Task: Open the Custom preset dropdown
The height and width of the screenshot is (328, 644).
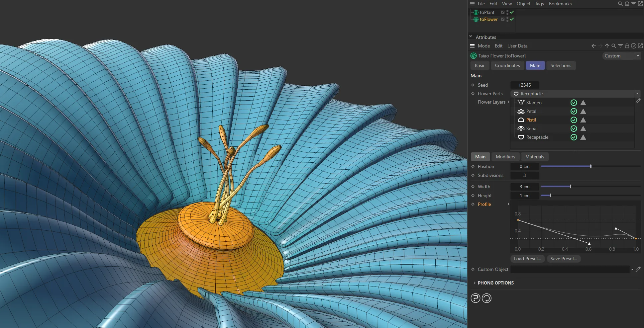Action: [638, 56]
